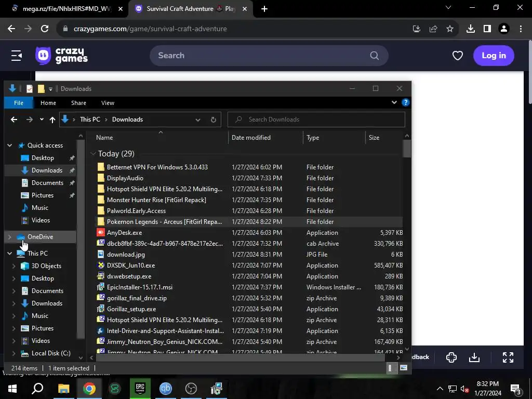The height and width of the screenshot is (399, 532).
Task: Open the address bar history dropdown
Action: (198, 120)
